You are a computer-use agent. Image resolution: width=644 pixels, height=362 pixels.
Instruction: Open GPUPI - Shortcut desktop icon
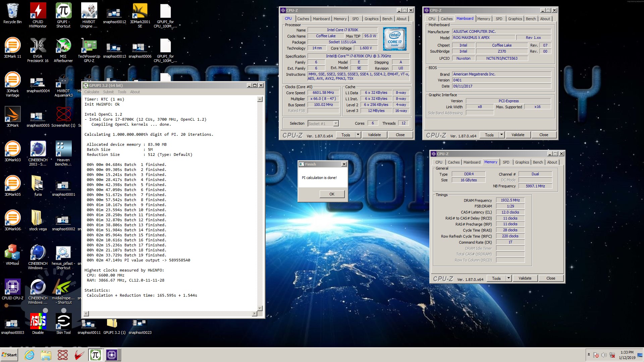pyautogui.click(x=63, y=15)
